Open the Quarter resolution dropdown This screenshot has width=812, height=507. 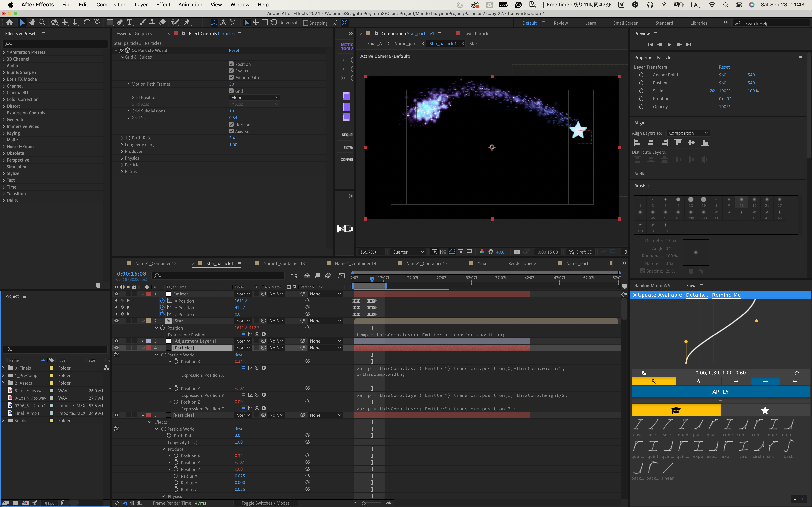tap(408, 252)
